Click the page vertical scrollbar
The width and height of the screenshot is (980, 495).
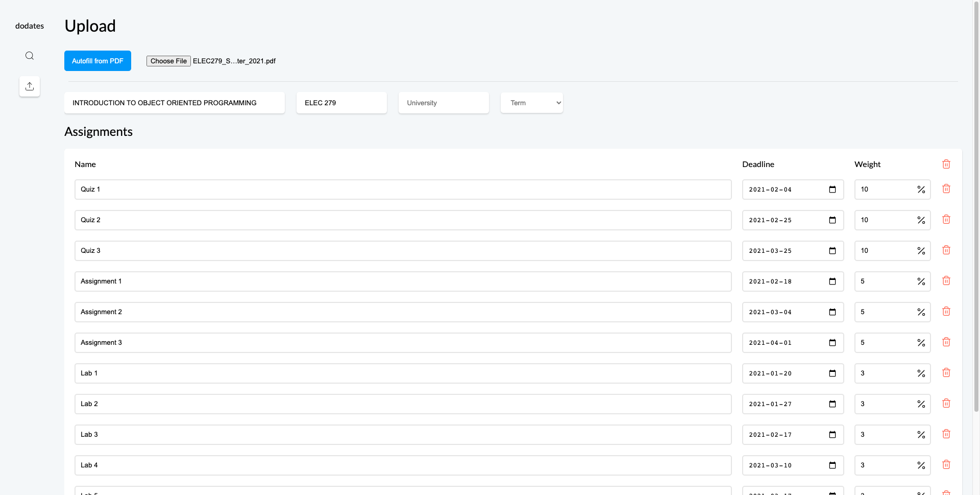click(x=976, y=206)
